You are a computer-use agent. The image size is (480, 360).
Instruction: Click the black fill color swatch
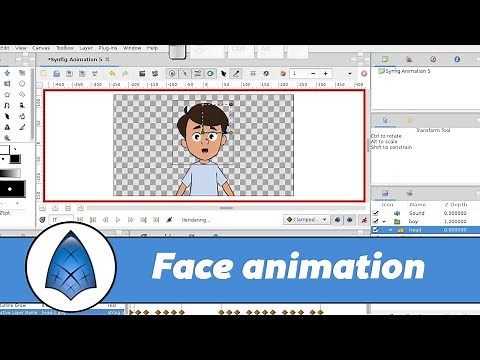15,159
